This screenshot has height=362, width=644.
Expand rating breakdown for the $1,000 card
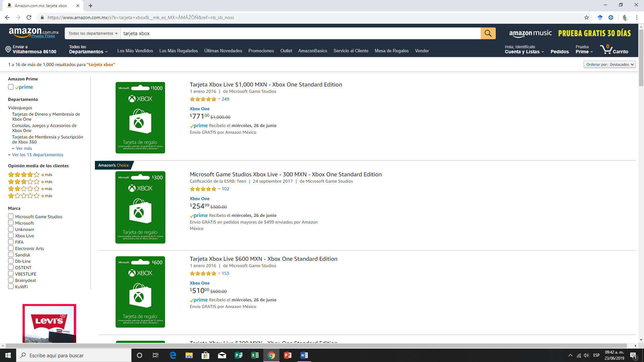pyautogui.click(x=219, y=99)
